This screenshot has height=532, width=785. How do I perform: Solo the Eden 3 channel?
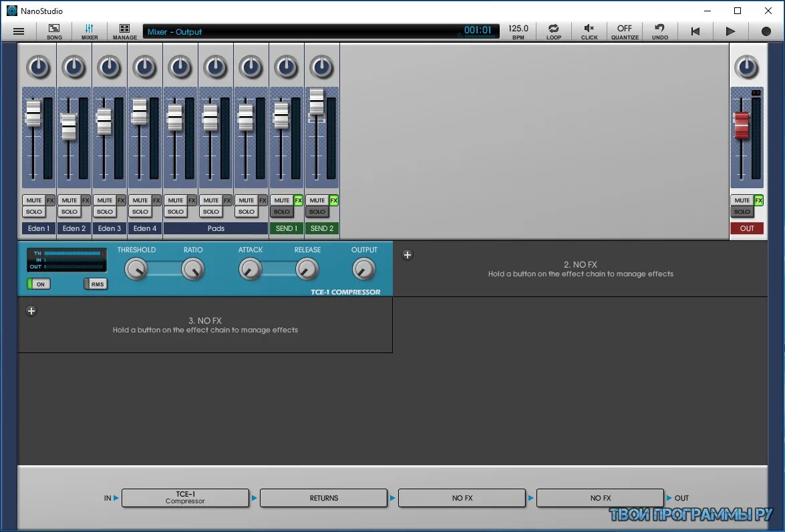[105, 212]
